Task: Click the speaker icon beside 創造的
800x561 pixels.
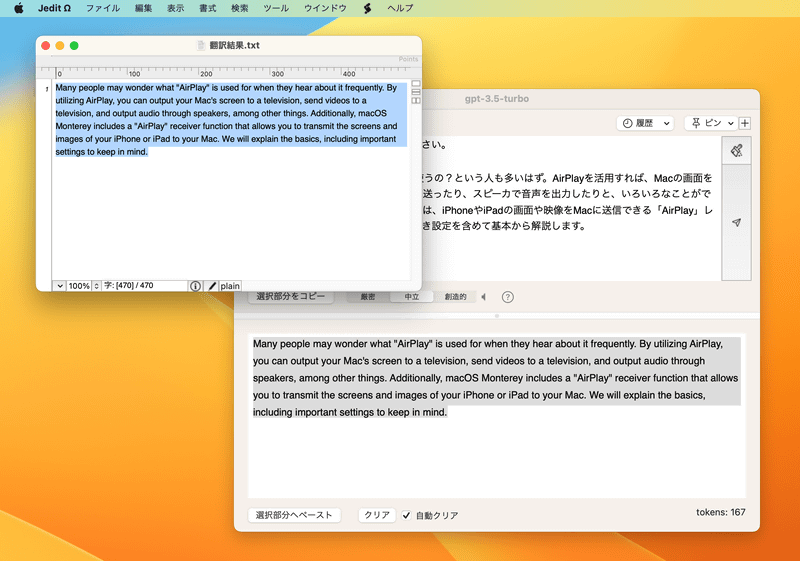Action: tap(484, 297)
